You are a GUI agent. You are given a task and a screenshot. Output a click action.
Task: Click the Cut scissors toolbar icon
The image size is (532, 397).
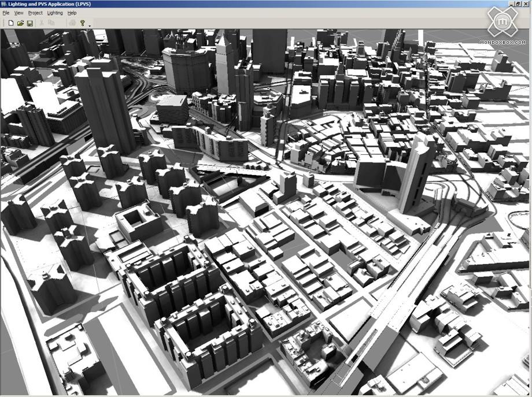42,23
